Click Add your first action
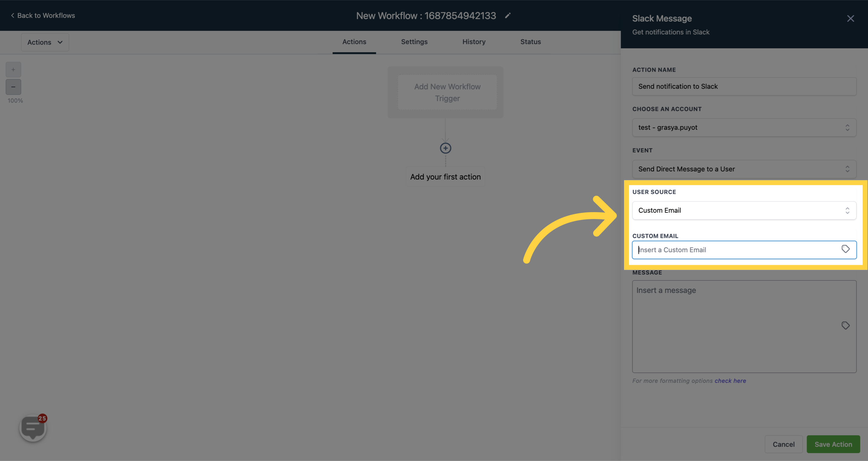The width and height of the screenshot is (868, 461). point(445,177)
